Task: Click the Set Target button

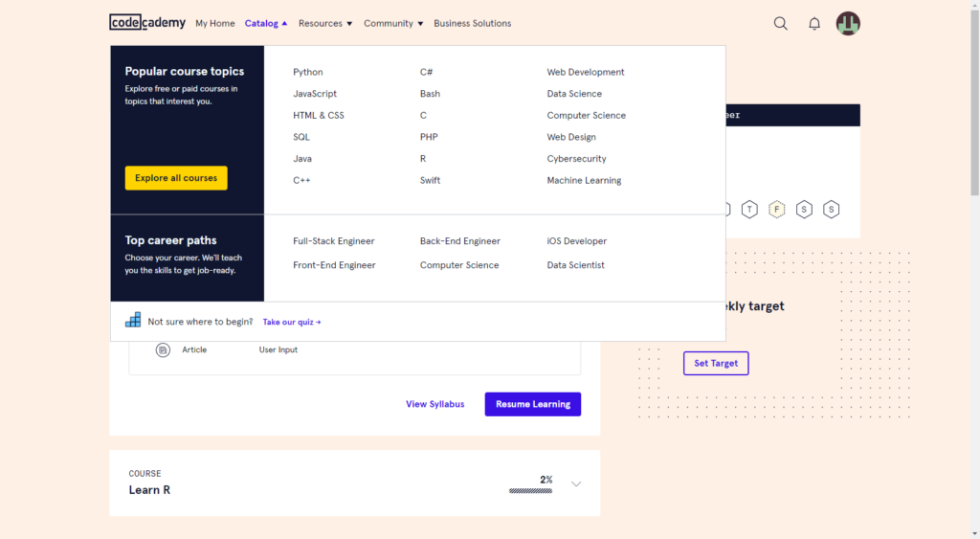Action: [x=716, y=363]
